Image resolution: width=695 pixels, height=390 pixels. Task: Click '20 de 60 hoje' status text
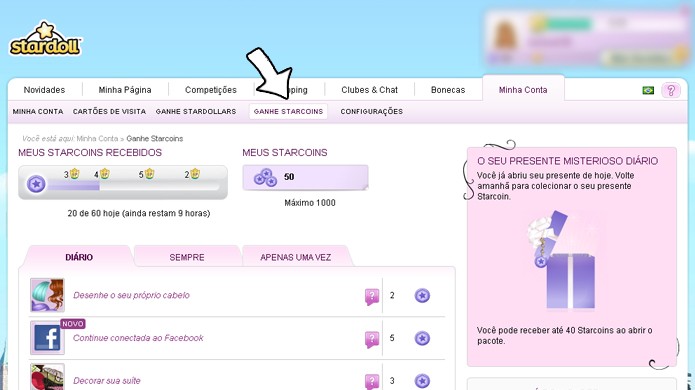click(139, 213)
